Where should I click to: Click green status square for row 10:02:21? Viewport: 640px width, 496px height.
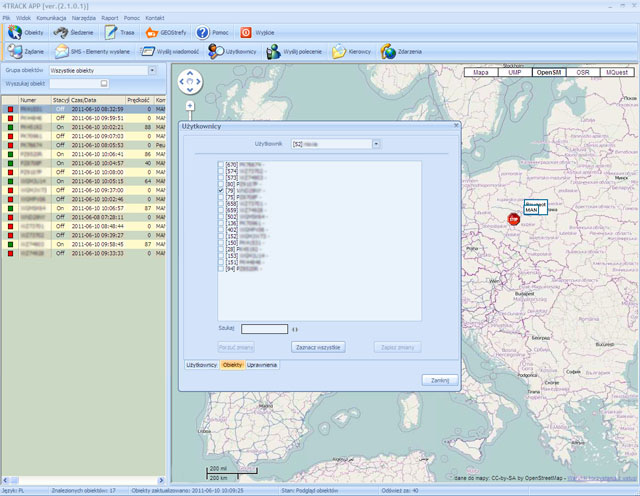coord(11,127)
